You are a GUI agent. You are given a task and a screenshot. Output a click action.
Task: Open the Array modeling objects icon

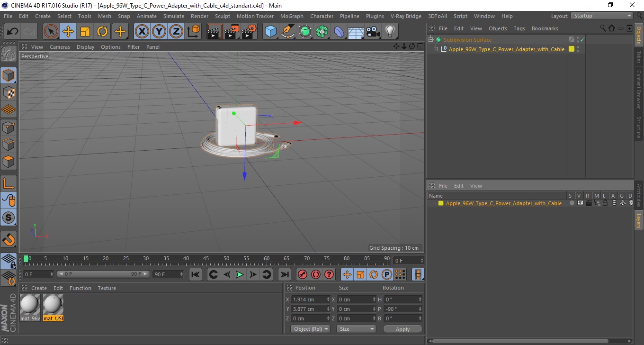point(322,32)
